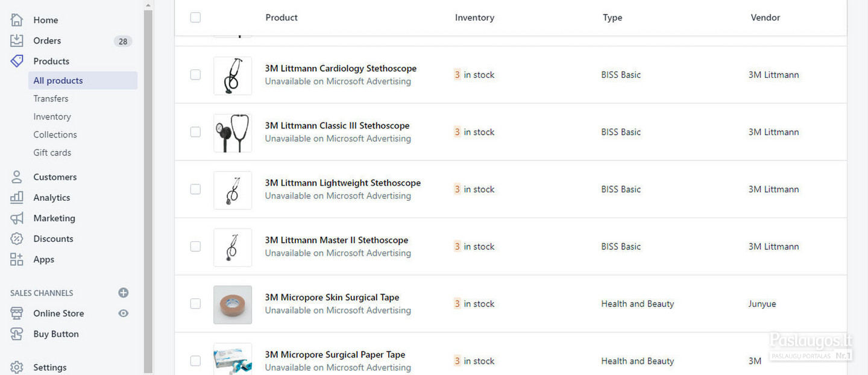Open 3M Littmann Classic III Stethoscope product link
Viewport: 868px width, 375px height.
337,125
